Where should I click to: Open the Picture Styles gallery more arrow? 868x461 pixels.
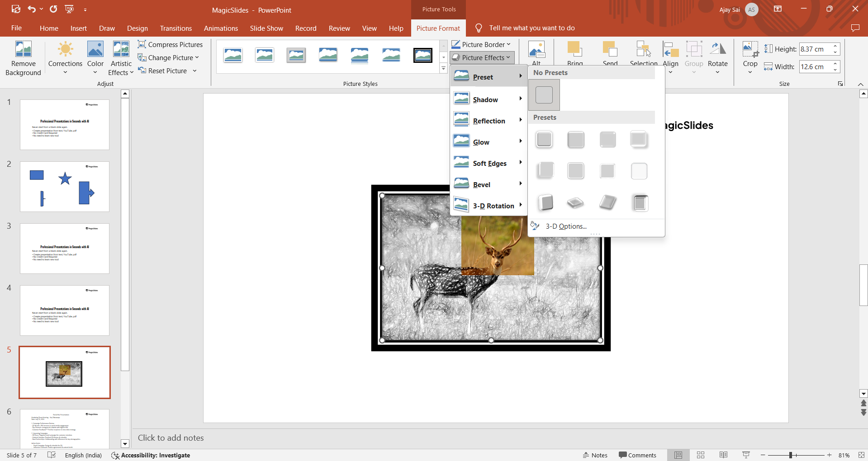coord(442,68)
